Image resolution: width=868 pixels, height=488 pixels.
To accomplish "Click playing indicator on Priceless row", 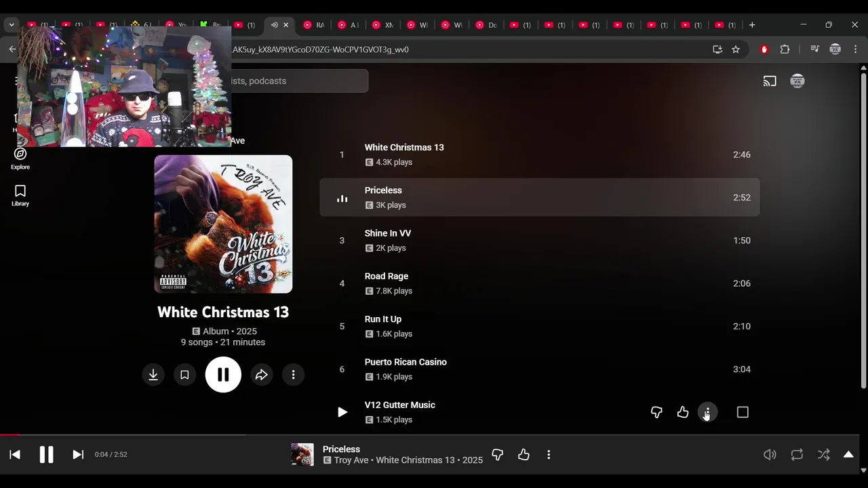I will [342, 198].
